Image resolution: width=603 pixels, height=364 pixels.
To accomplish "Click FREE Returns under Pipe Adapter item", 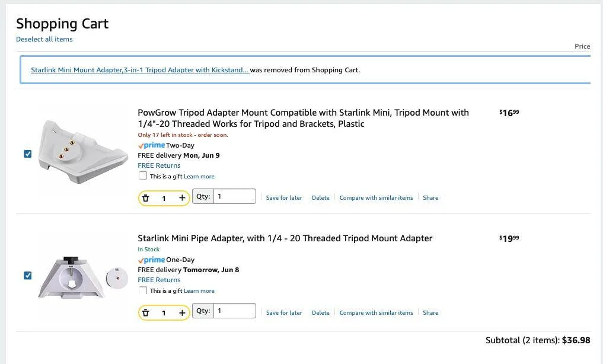I will click(x=159, y=280).
